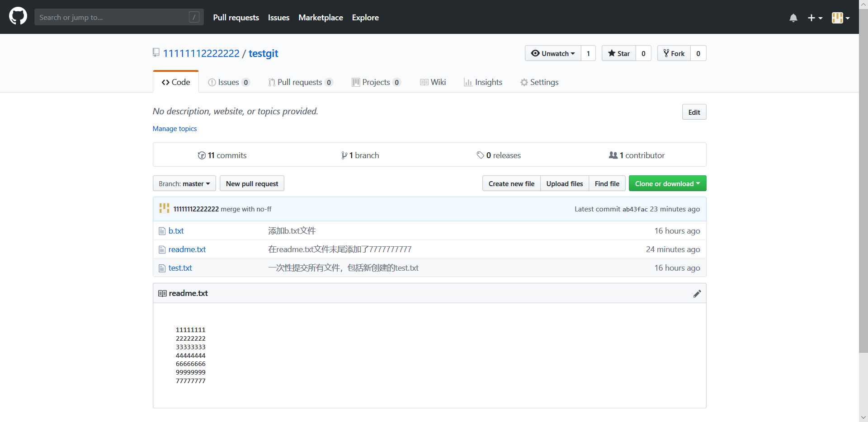Viewport: 868px width, 422px height.
Task: Click Upload files
Action: [x=565, y=183]
